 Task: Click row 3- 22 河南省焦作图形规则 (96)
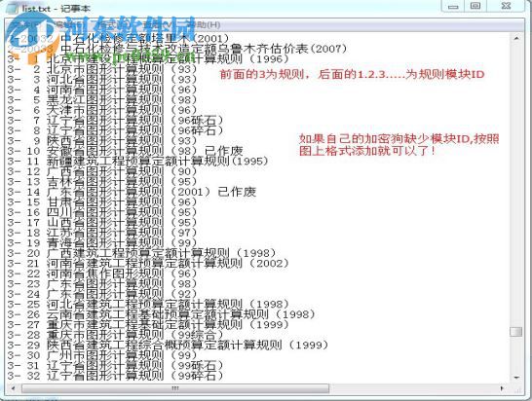pos(102,273)
